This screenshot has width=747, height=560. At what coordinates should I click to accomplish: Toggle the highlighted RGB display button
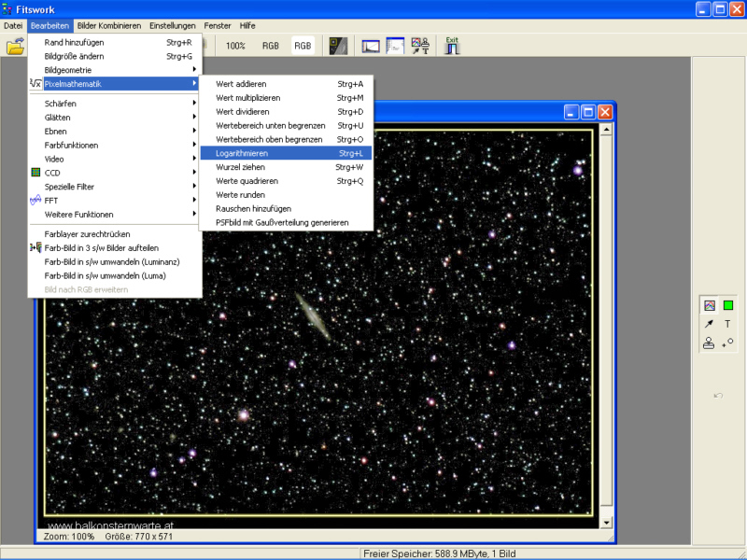303,45
